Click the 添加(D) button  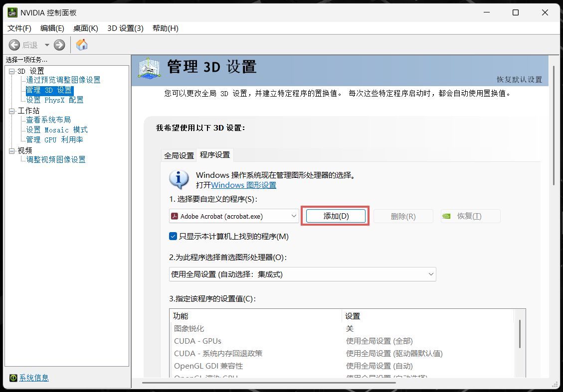coord(336,216)
